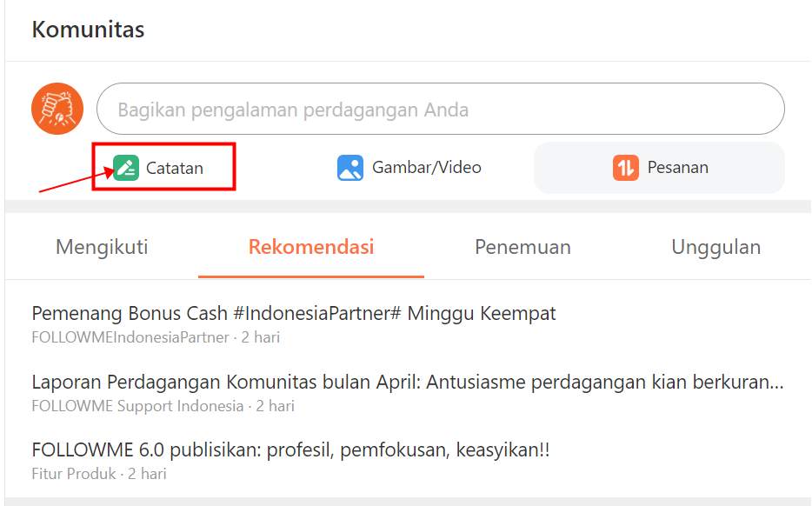This screenshot has height=506, width=812.
Task: Focus the 'Bagikan pengalaman perdagangan Anda' field
Action: (x=440, y=109)
